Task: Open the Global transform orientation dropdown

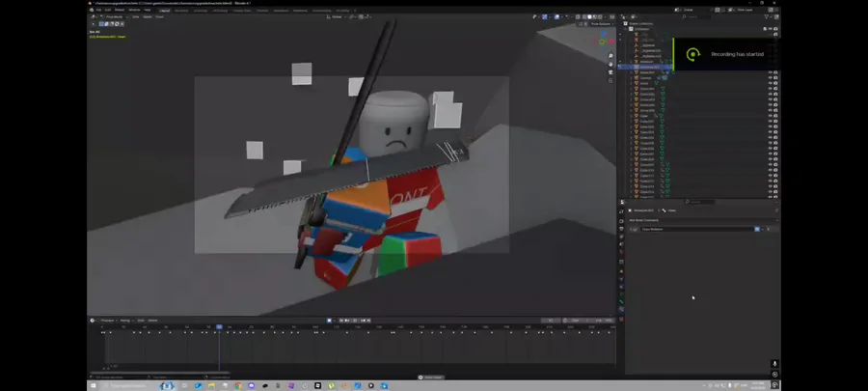Action: tap(337, 17)
